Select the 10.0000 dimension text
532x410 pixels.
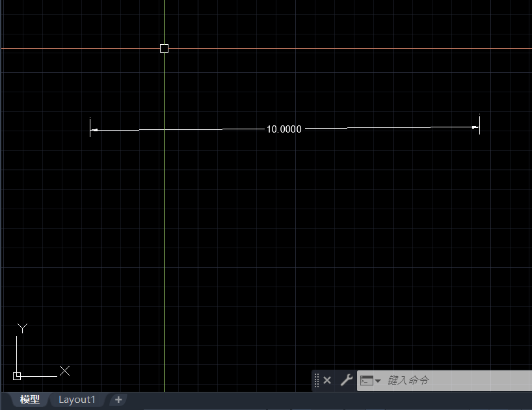tap(284, 129)
